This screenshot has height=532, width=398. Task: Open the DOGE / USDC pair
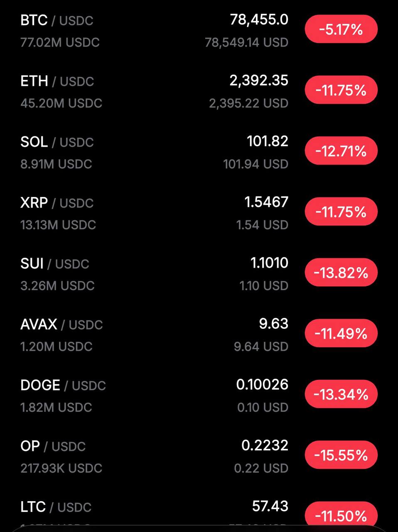click(x=63, y=385)
